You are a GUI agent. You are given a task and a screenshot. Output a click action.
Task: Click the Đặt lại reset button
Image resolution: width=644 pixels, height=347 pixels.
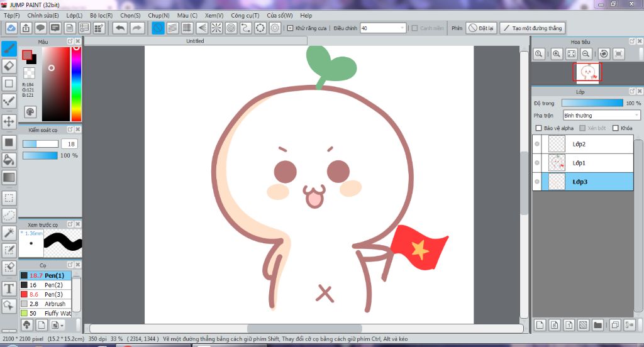[481, 28]
